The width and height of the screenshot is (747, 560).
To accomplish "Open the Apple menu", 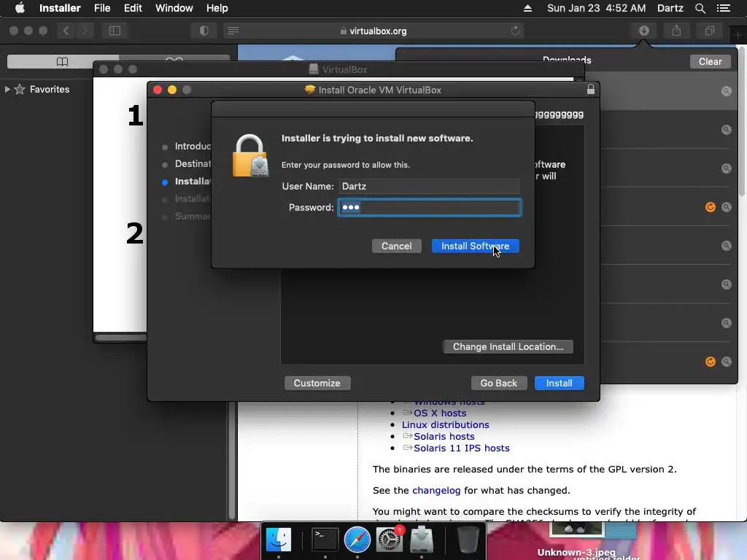I will click(x=20, y=8).
